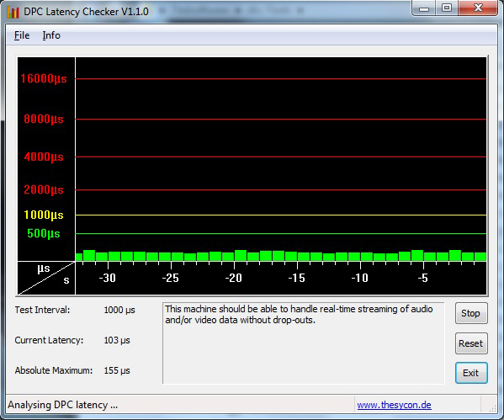The height and width of the screenshot is (420, 504).
Task: Select the -30 second axis marker
Action: click(107, 278)
